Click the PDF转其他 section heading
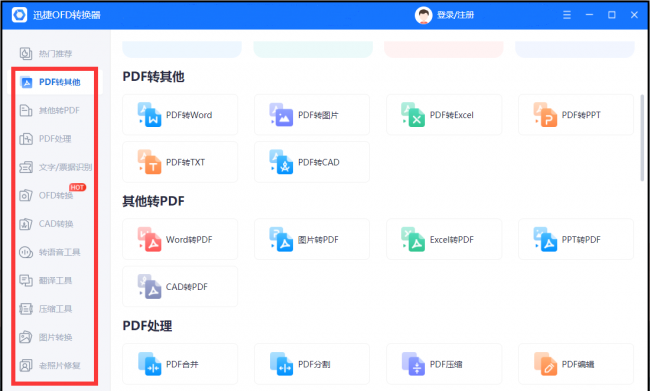 pyautogui.click(x=153, y=77)
